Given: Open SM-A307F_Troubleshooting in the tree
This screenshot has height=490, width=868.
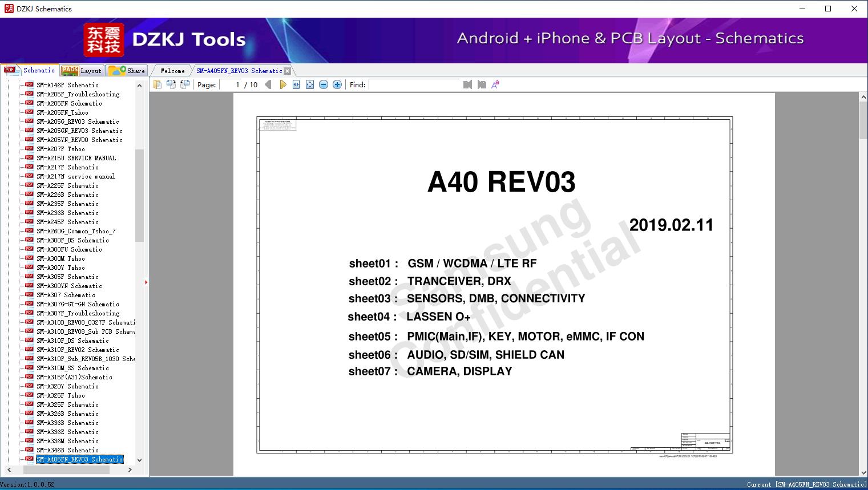Looking at the screenshot, I should [78, 313].
